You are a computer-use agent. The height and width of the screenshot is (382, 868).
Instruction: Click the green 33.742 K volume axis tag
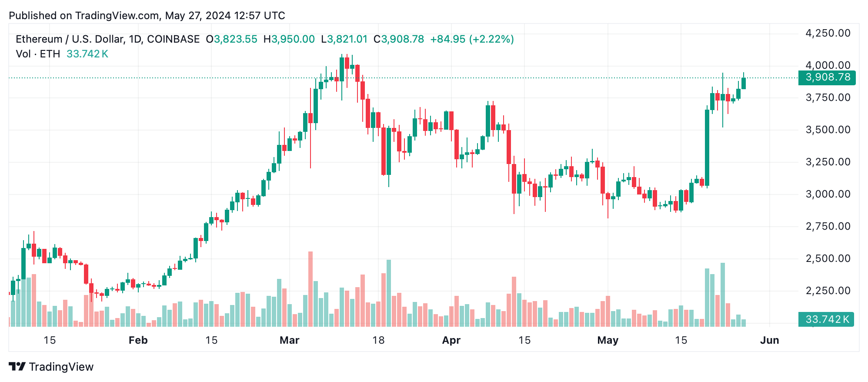click(826, 319)
